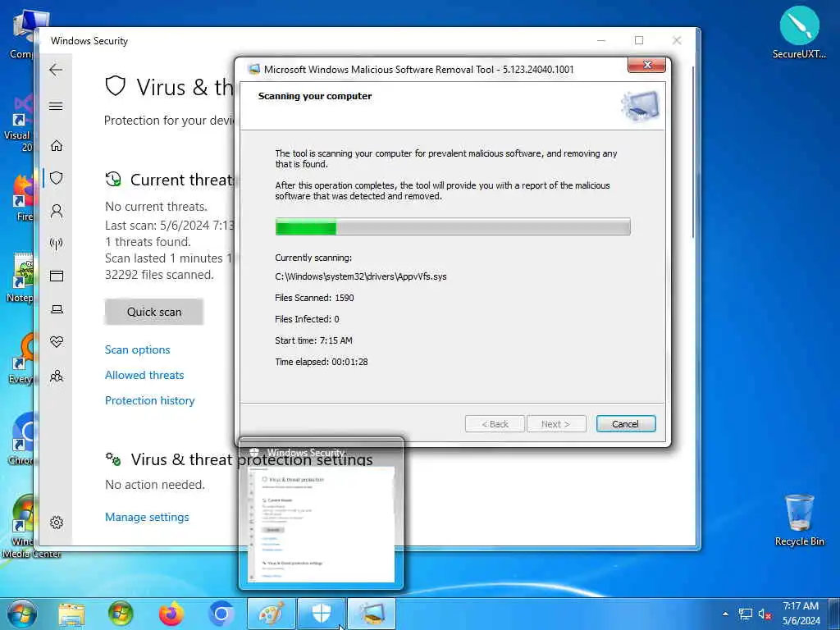
Task: Open Manage settings link
Action: 147,517
